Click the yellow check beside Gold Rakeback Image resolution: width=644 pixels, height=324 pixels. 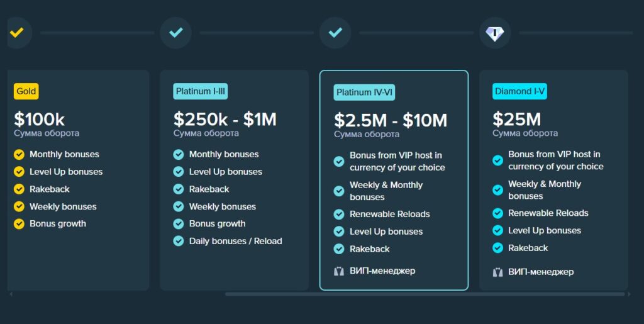[x=19, y=189]
